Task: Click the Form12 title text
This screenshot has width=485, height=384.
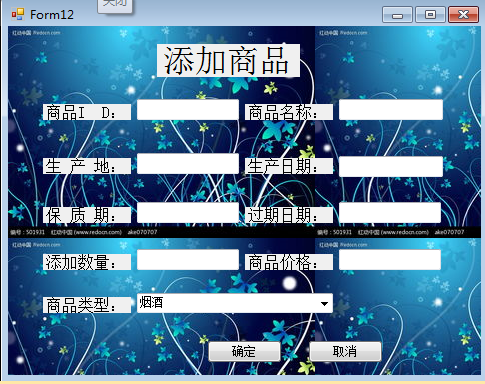Action: pos(52,15)
